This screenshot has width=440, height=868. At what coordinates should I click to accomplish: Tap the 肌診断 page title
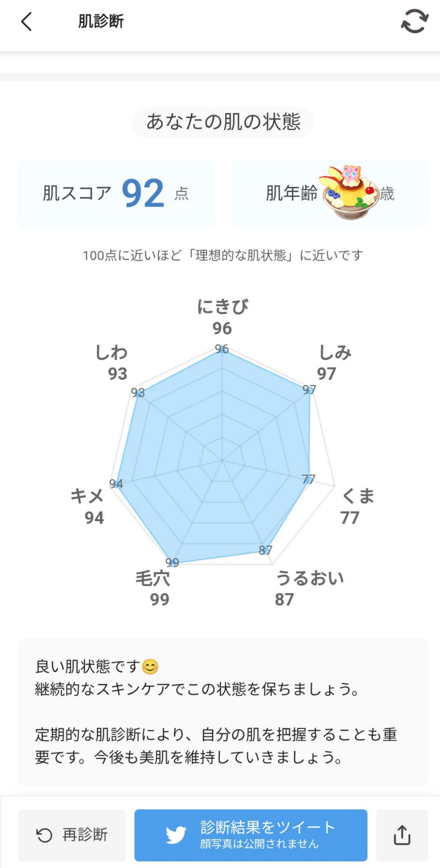(x=101, y=21)
